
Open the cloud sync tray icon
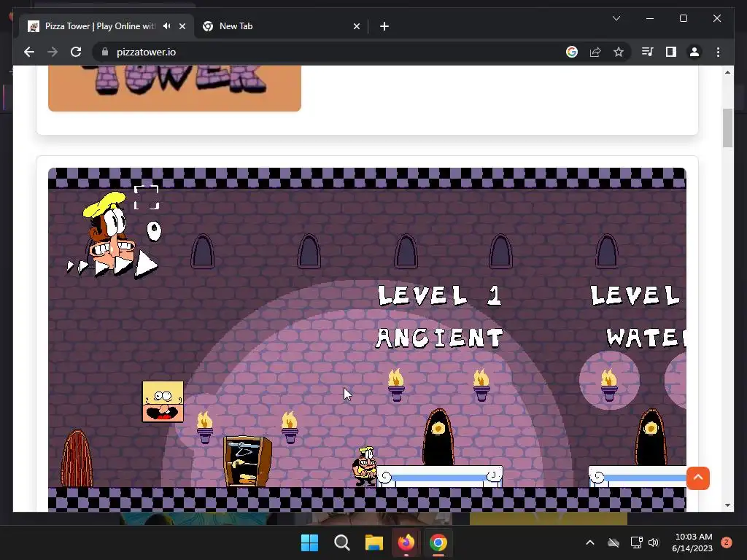pyautogui.click(x=614, y=542)
